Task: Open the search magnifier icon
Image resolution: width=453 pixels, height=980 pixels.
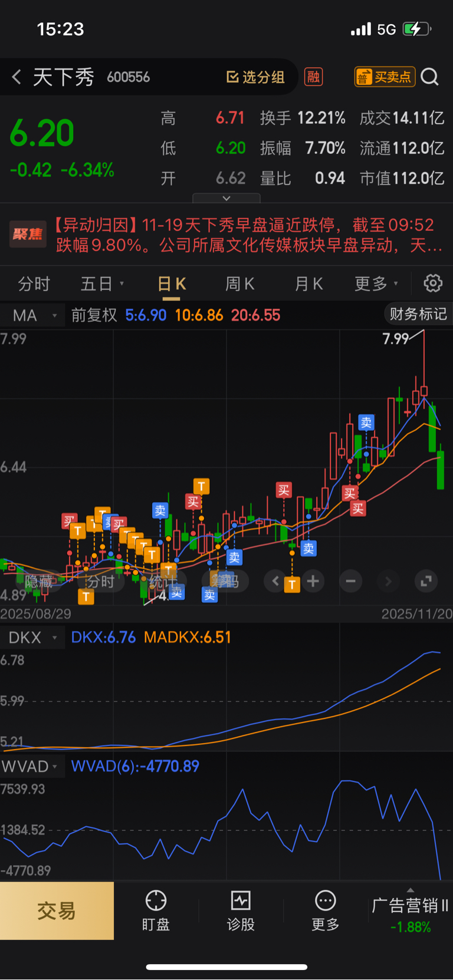Action: 430,77
